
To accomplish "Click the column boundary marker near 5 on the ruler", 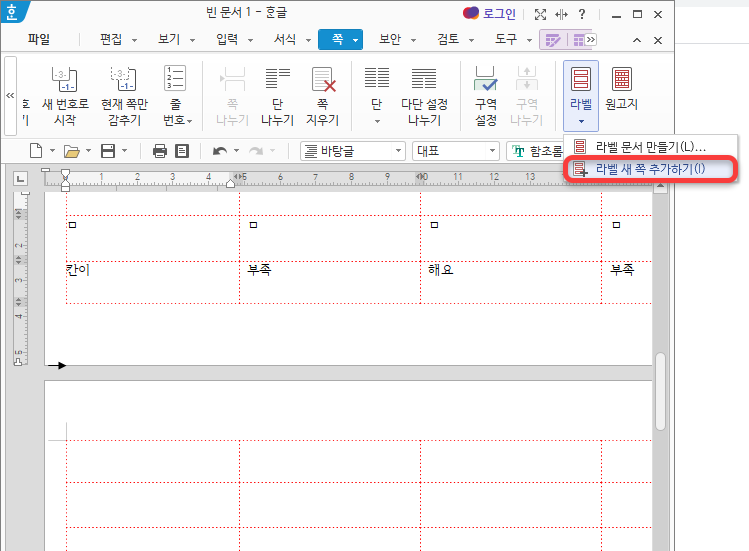I will [237, 177].
